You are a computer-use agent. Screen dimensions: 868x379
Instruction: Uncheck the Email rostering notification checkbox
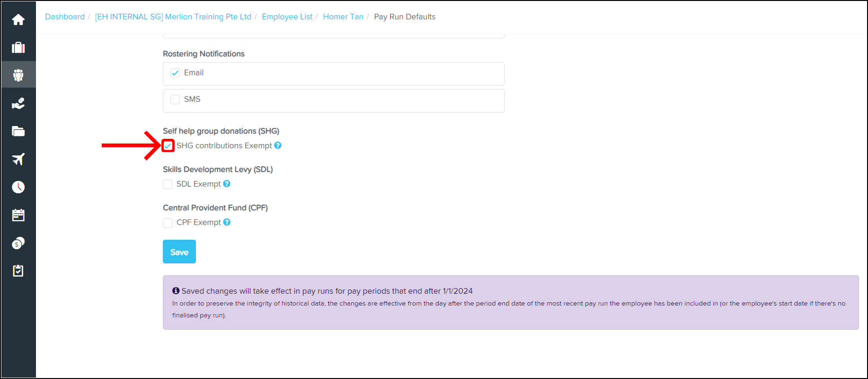[175, 73]
